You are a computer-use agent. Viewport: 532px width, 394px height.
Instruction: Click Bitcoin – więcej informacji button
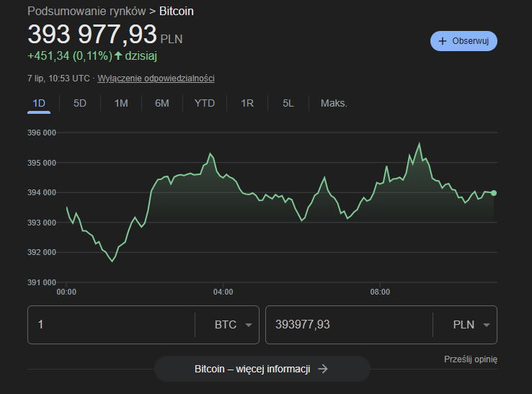click(x=262, y=369)
